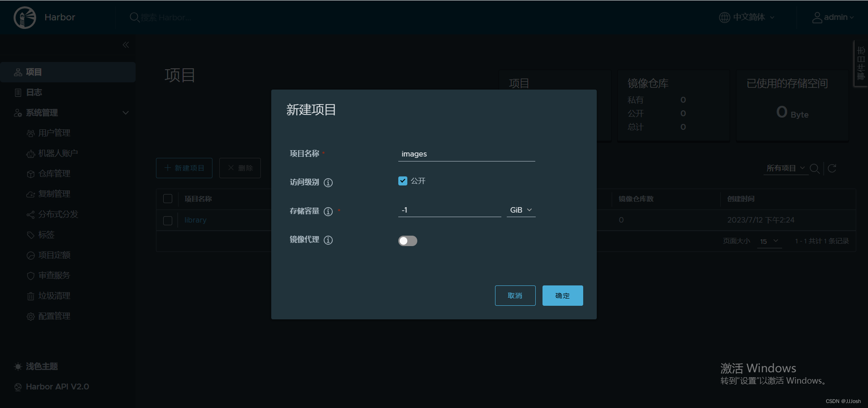Open the admin account dropdown

point(839,17)
